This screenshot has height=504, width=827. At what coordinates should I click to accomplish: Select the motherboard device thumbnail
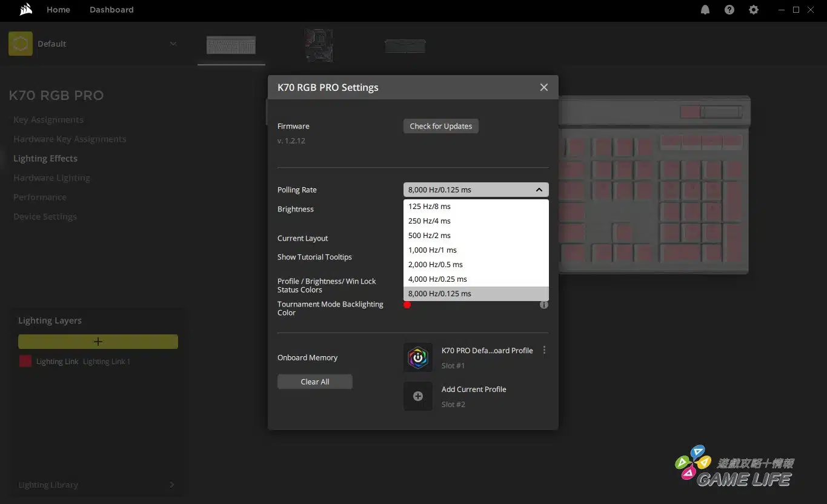(x=319, y=45)
